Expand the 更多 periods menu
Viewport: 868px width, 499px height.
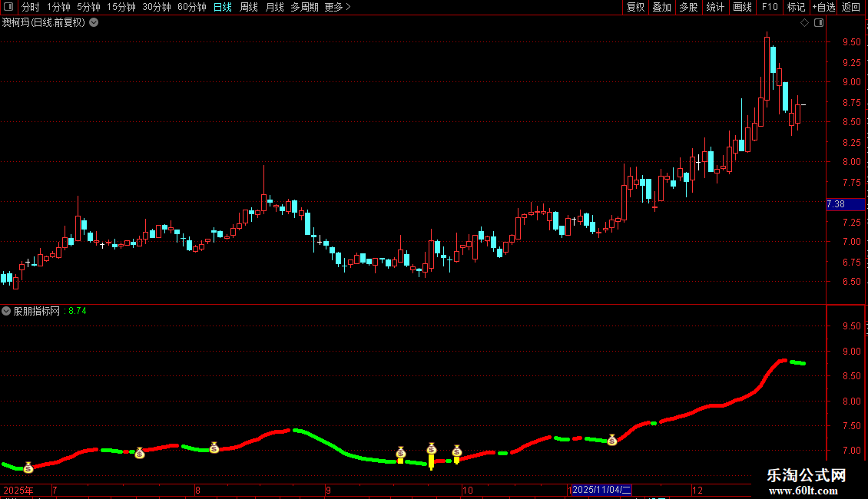(337, 7)
